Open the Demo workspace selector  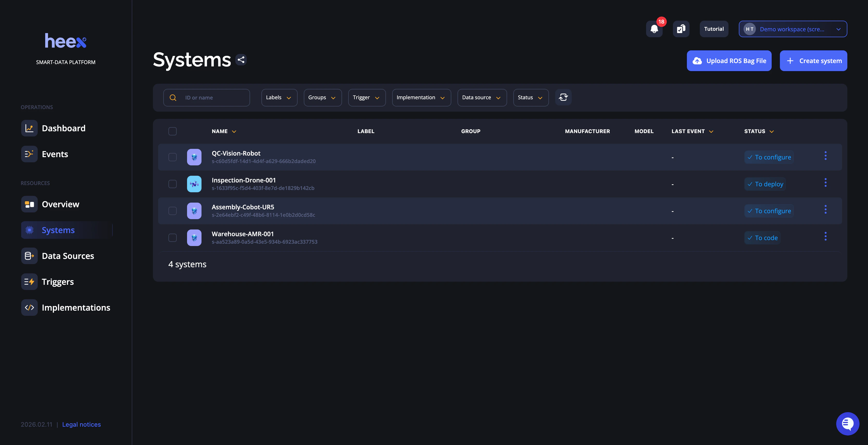tap(793, 29)
